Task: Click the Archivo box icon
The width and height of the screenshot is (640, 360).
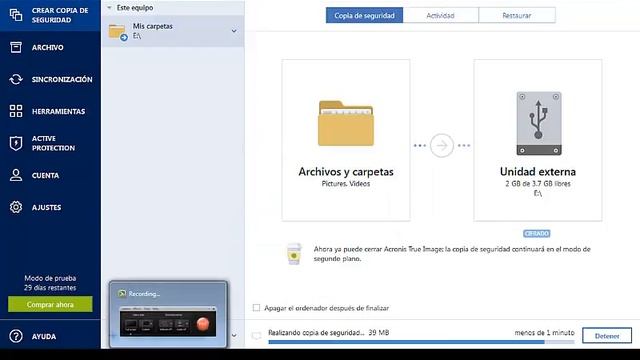Action: (16, 47)
